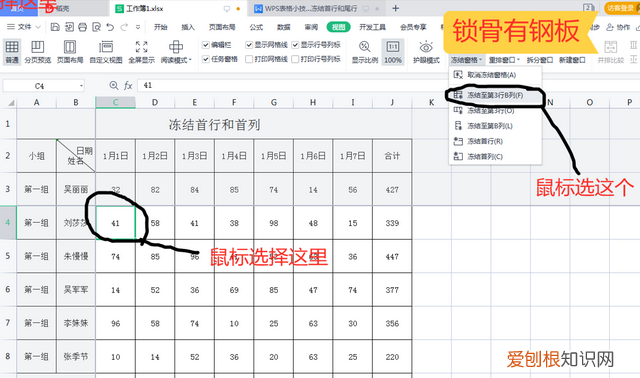Choose 冻结首列(C) freeze first column

click(495, 156)
